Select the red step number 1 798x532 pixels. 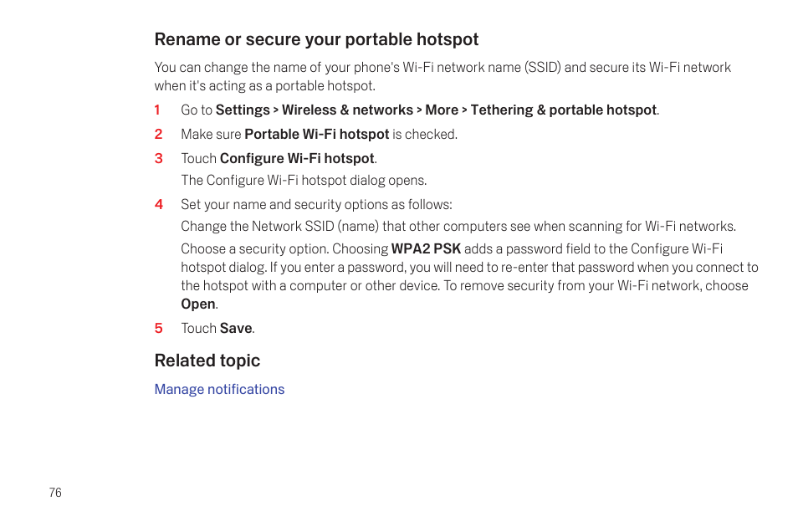(157, 110)
